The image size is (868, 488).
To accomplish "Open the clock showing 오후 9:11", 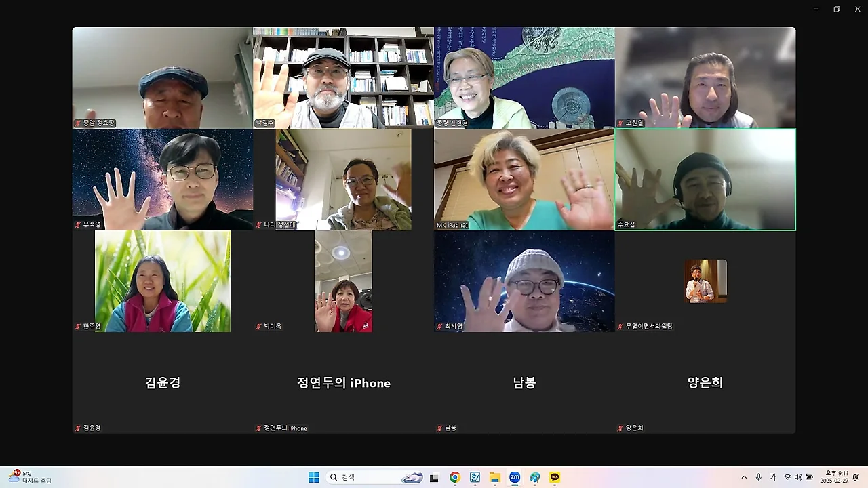I will (x=833, y=477).
